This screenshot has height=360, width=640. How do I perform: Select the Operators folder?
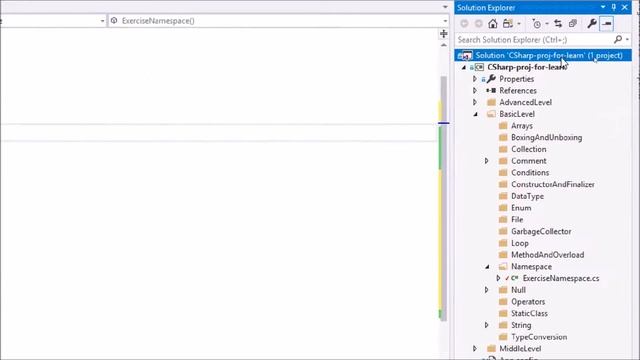coord(528,302)
